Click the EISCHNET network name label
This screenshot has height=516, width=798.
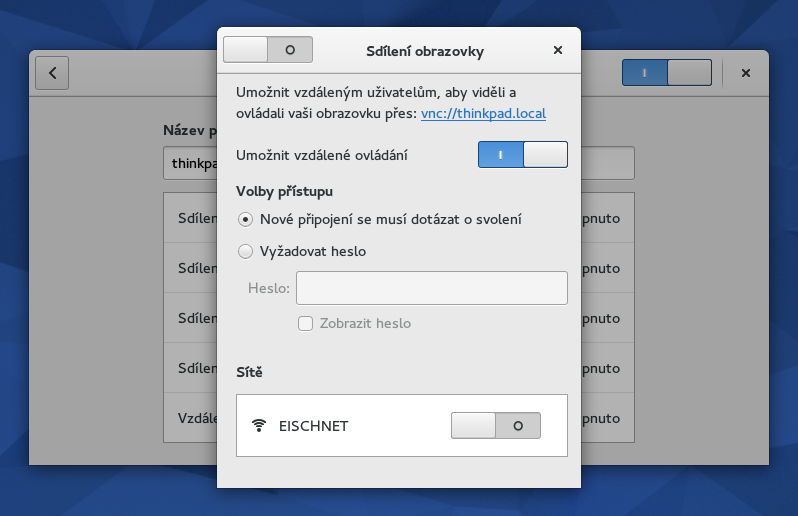(x=314, y=426)
